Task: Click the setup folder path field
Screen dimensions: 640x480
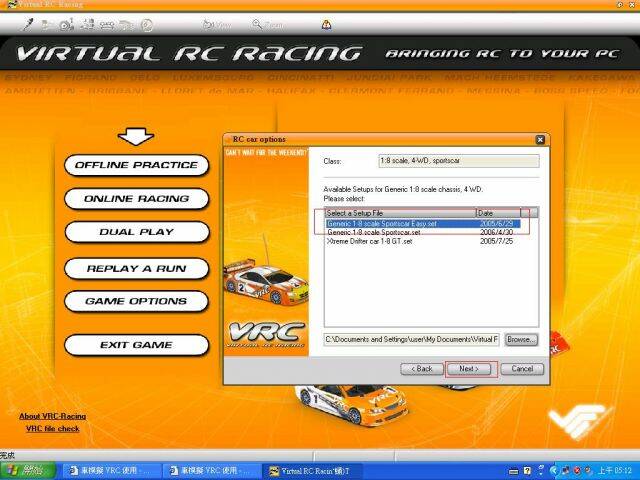Action: (x=411, y=339)
